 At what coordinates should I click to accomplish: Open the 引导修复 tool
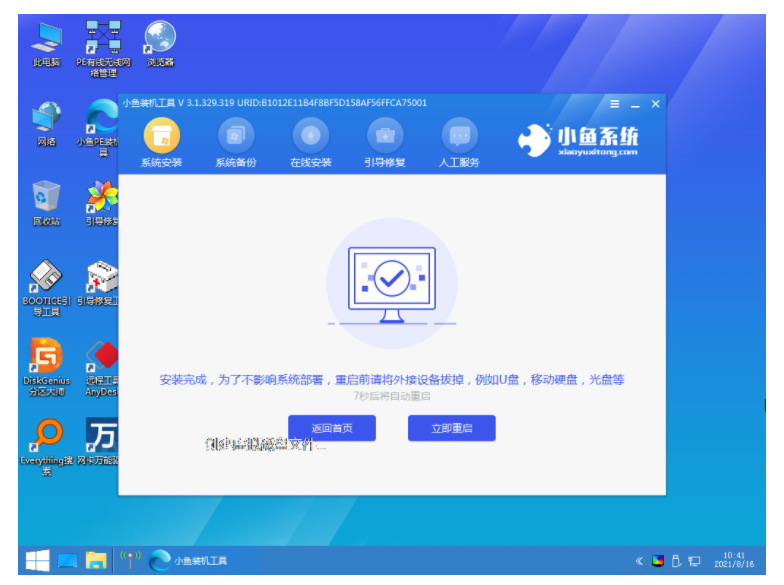pyautogui.click(x=385, y=142)
